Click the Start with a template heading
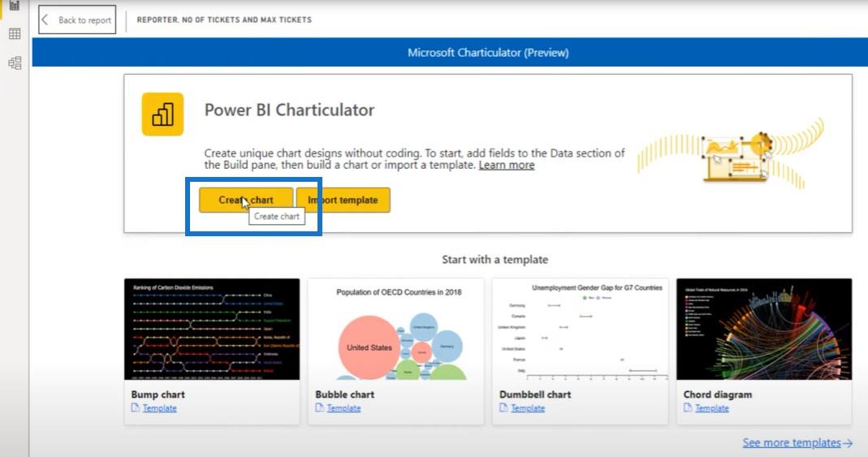The width and height of the screenshot is (868, 457). (494, 260)
